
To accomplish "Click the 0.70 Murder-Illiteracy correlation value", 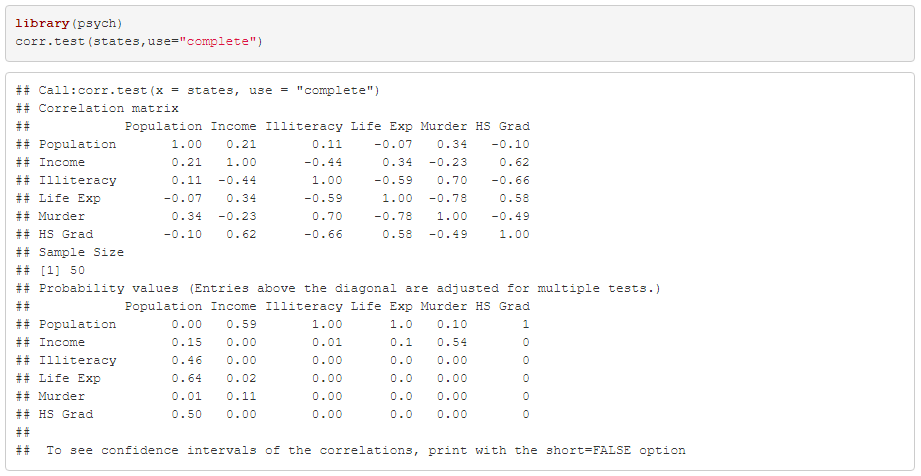I will 327,216.
